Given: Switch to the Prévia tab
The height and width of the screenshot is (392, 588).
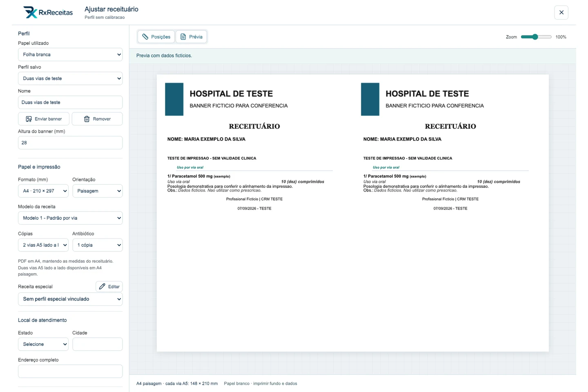Looking at the screenshot, I should coord(192,37).
